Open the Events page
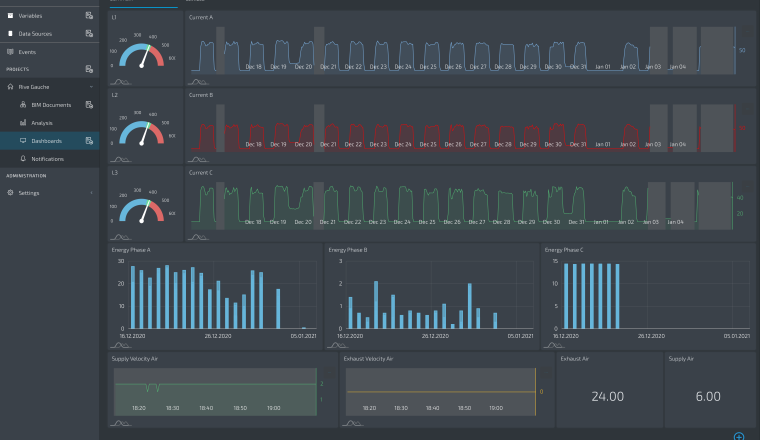 (27, 51)
